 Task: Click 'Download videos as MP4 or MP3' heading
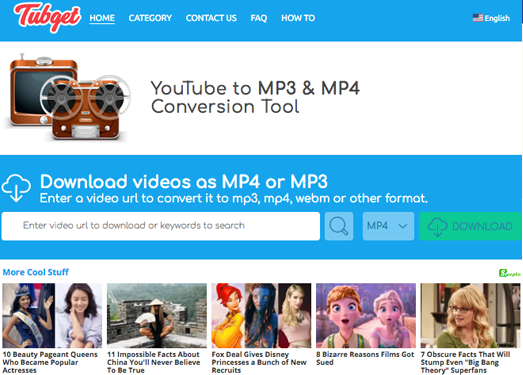coord(184,182)
